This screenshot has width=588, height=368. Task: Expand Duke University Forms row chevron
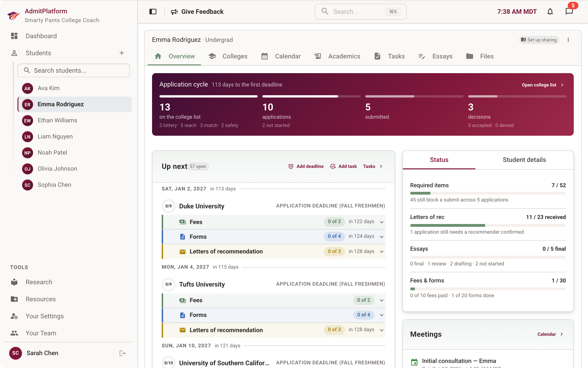click(382, 237)
